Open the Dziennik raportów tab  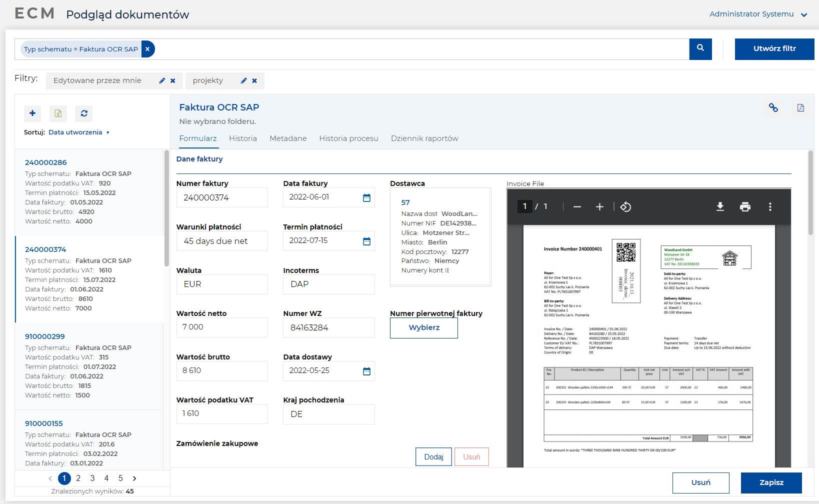pos(424,138)
